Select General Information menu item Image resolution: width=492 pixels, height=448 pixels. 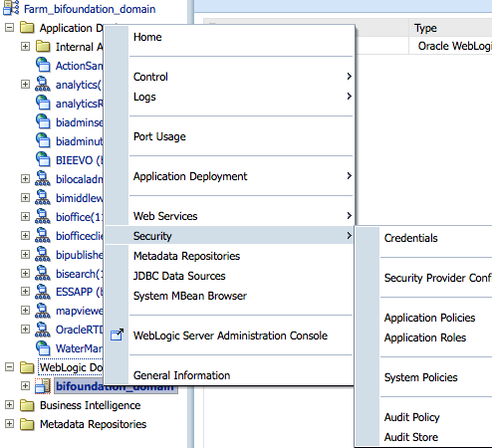[229, 375]
